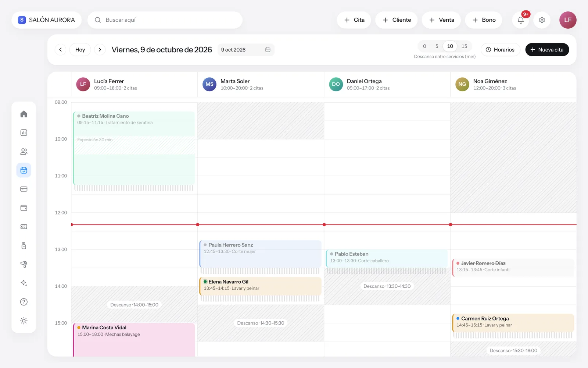This screenshot has width=588, height=368.
Task: Click the Nueva cita button
Action: coord(547,50)
